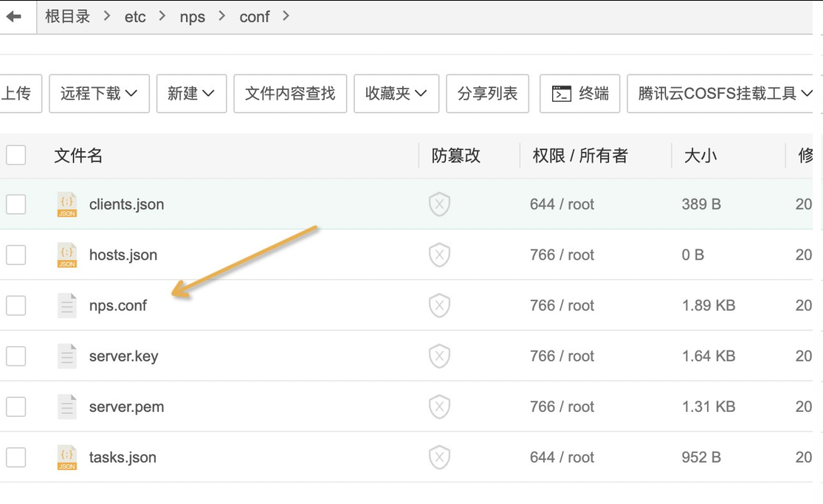Navigate to nps in breadcrumb

193,17
